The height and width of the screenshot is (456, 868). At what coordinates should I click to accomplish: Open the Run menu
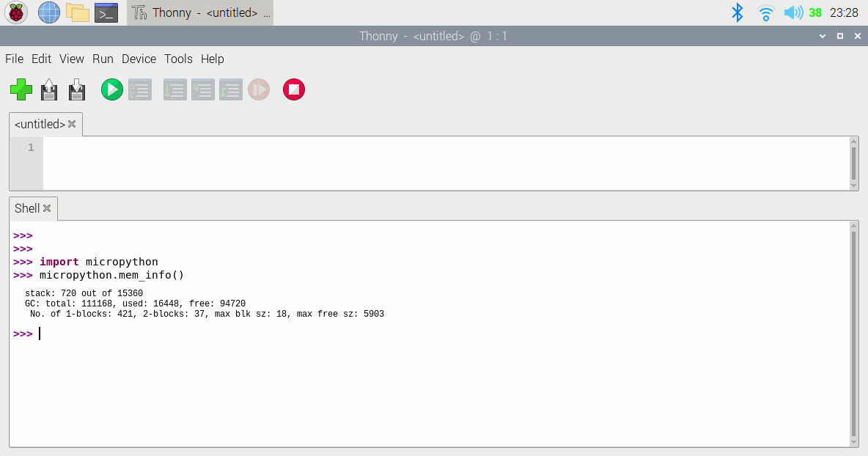(x=103, y=59)
